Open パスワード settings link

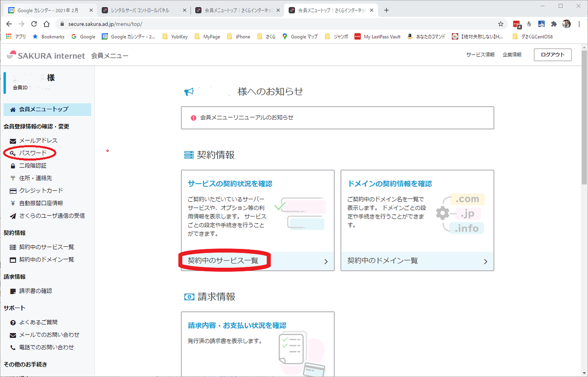pos(33,153)
